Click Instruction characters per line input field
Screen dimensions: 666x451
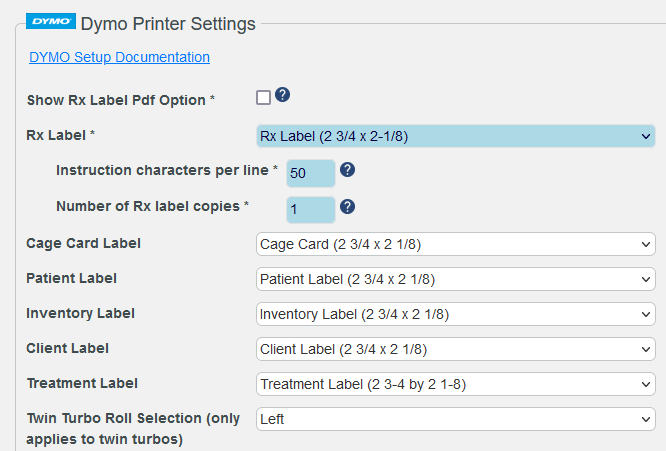coord(310,173)
